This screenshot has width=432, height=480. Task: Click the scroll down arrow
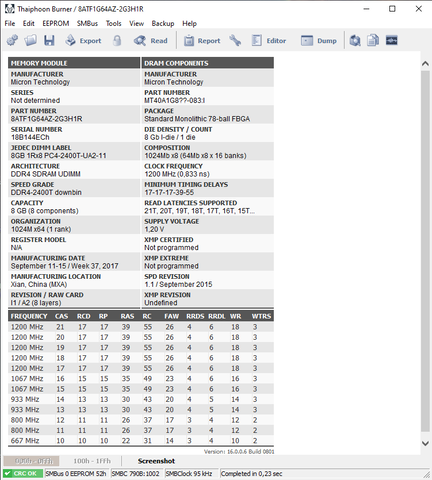tap(425, 443)
